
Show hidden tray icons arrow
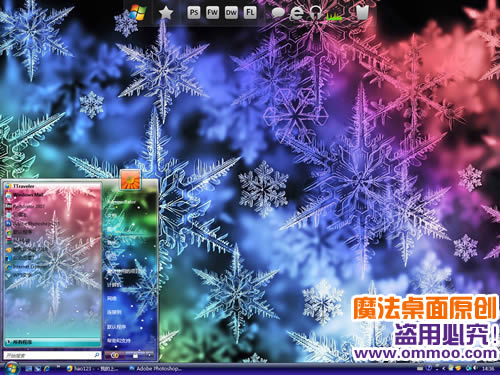pos(444,369)
